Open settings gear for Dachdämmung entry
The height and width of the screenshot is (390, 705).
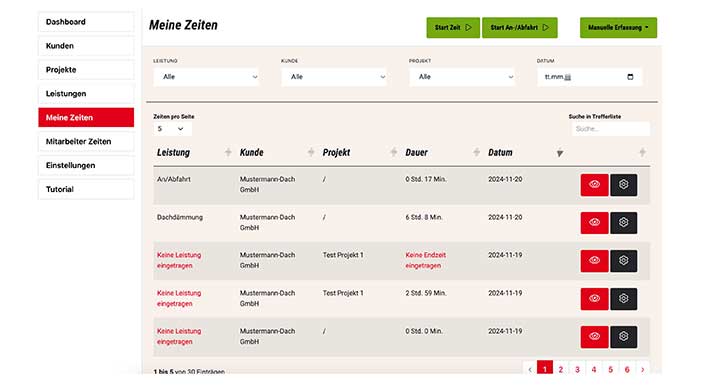624,223
